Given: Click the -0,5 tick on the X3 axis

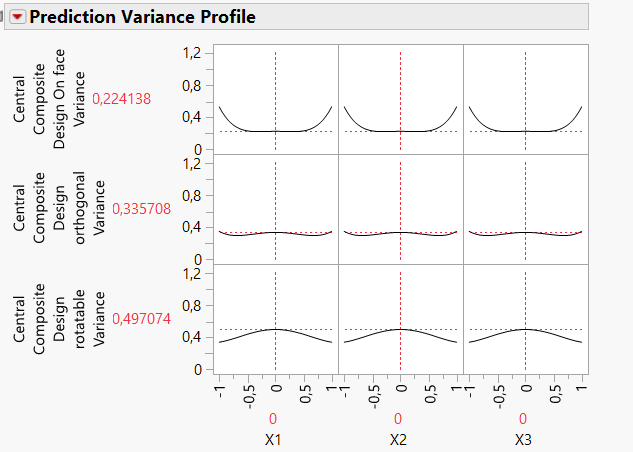Looking at the screenshot, I should 499,397.
